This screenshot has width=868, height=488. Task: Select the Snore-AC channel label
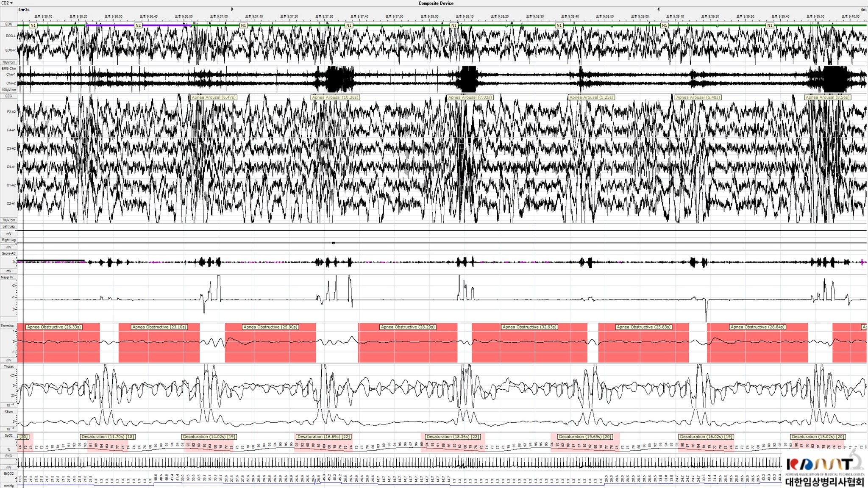pos(8,254)
